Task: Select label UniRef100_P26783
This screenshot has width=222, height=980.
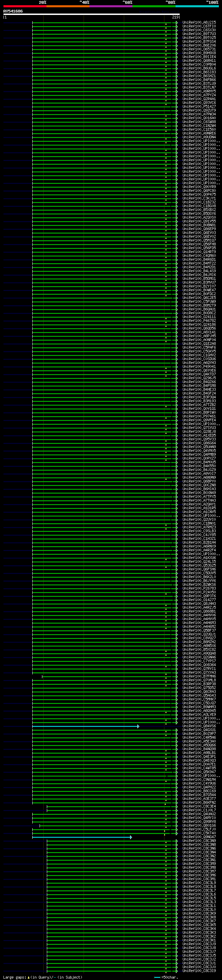Action: click(x=199, y=588)
